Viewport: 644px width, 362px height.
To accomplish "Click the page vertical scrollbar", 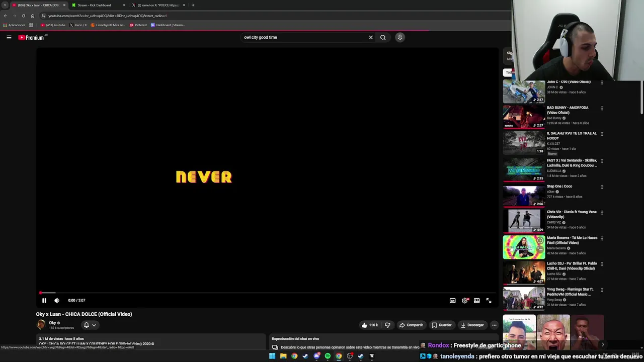I will pyautogui.click(x=641, y=98).
